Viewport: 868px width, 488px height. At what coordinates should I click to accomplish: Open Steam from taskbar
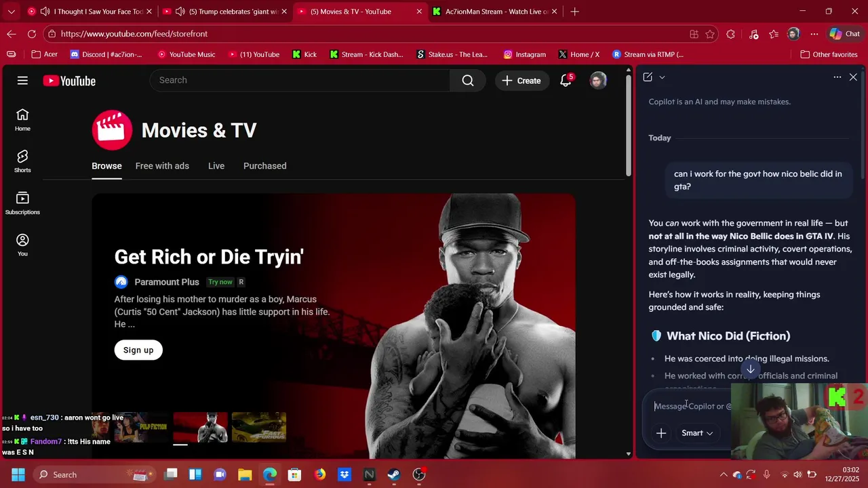[394, 474]
